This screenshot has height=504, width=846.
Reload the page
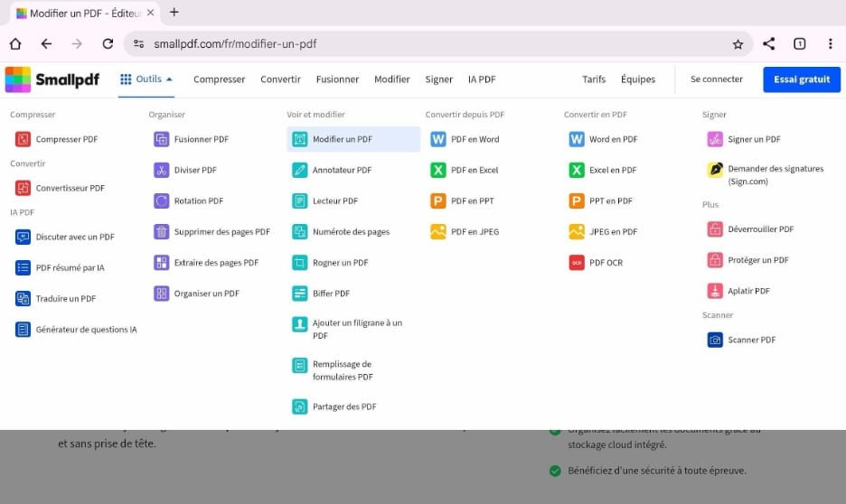click(108, 43)
